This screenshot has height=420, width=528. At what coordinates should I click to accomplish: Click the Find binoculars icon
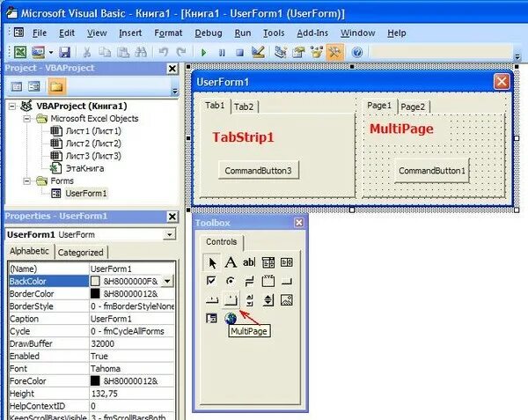click(x=141, y=53)
